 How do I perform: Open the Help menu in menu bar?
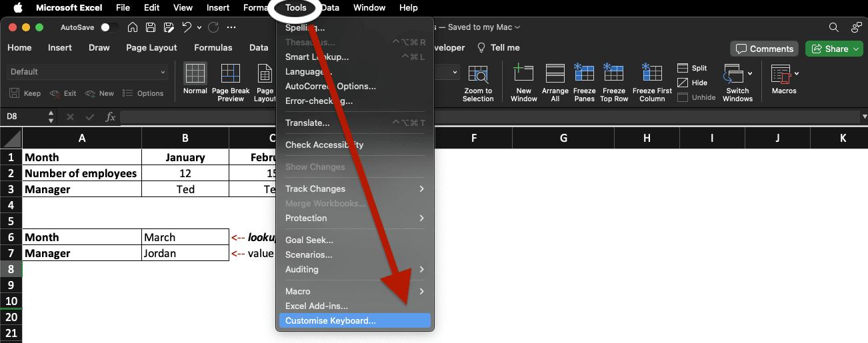408,8
